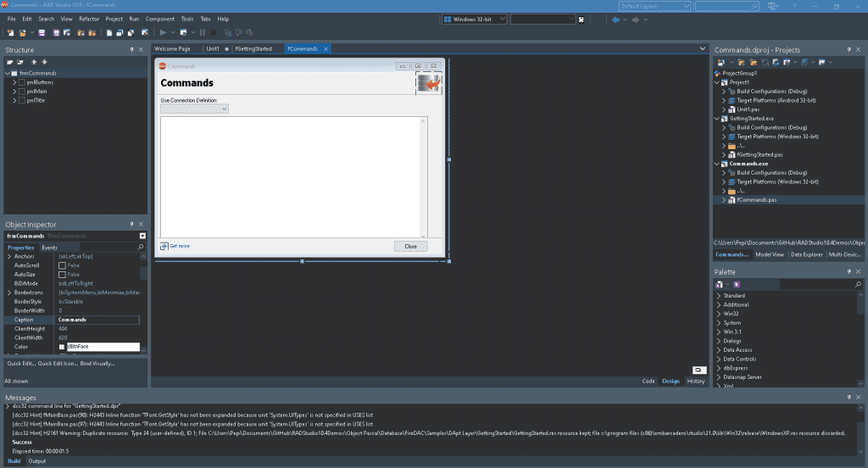Click the Close button on the form
This screenshot has width=868, height=468.
(x=411, y=247)
